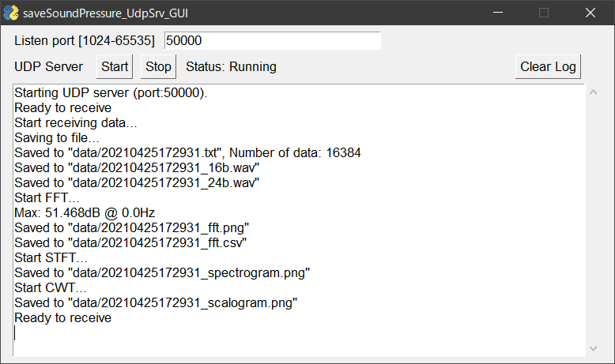The height and width of the screenshot is (364, 615).
Task: Click the fft.csv saved log entry
Action: pos(130,243)
